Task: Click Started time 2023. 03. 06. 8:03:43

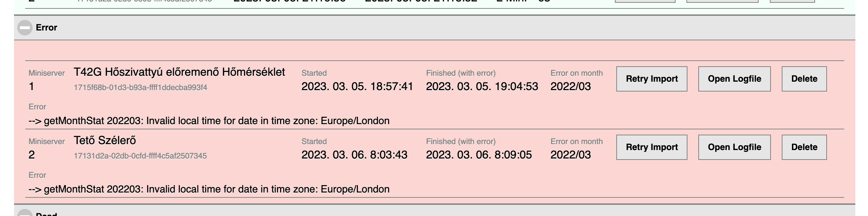Action: click(354, 155)
